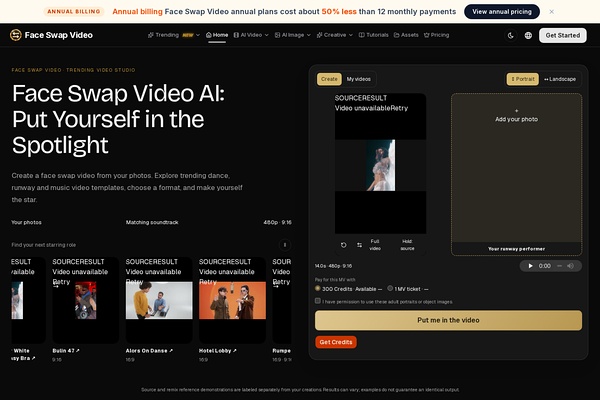Switch to Landscape orientation
Viewport: 600px width, 400px height.
560,79
